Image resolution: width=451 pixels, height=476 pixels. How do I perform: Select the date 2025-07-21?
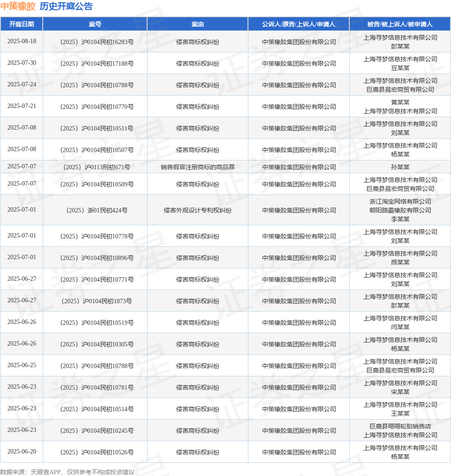point(22,106)
